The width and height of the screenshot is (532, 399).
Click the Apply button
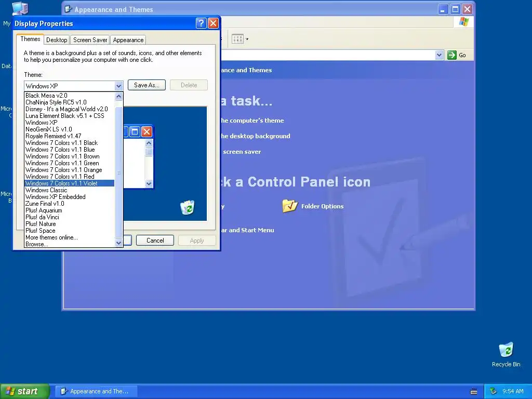[x=197, y=240]
